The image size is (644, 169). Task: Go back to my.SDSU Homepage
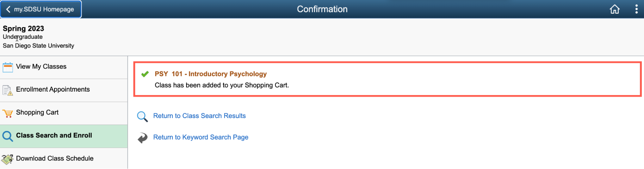point(41,9)
